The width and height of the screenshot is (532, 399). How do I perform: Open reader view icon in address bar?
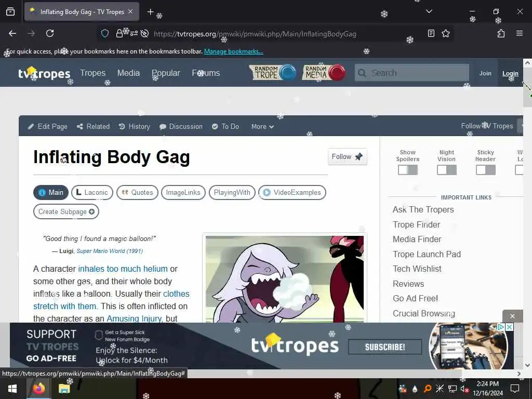(431, 33)
